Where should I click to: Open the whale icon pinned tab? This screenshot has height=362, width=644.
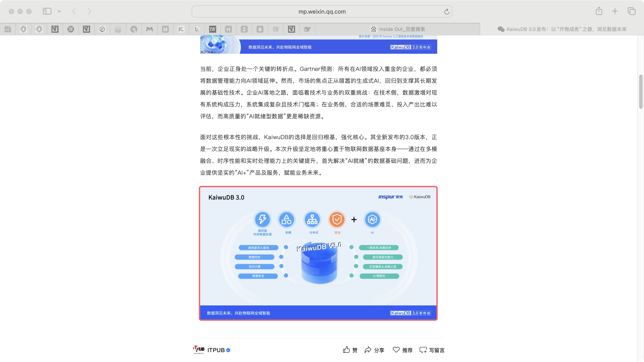(307, 29)
